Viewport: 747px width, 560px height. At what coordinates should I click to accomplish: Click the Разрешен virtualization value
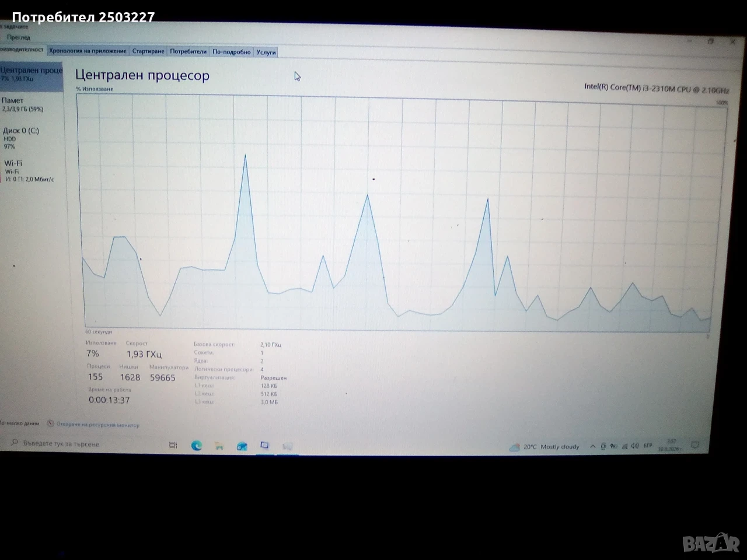click(x=274, y=378)
